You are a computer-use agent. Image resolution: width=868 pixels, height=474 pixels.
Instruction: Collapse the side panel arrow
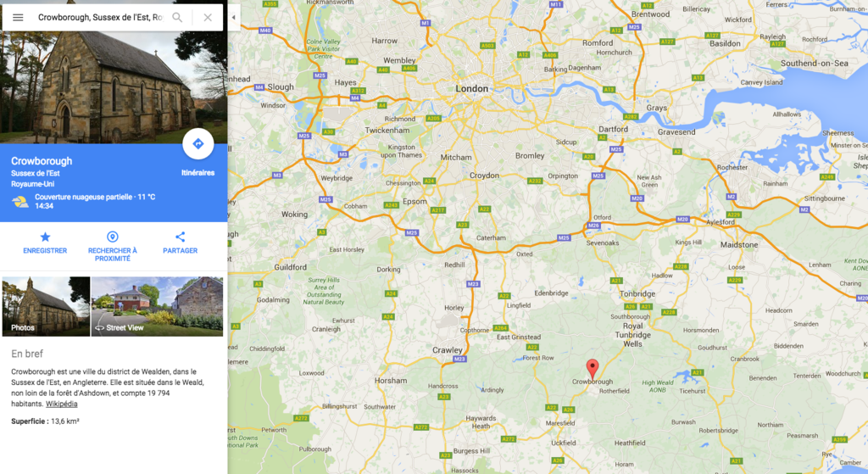[234, 17]
